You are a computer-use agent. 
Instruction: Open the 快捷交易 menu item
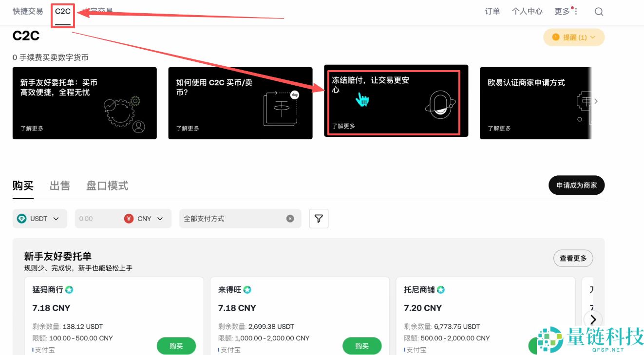(27, 11)
